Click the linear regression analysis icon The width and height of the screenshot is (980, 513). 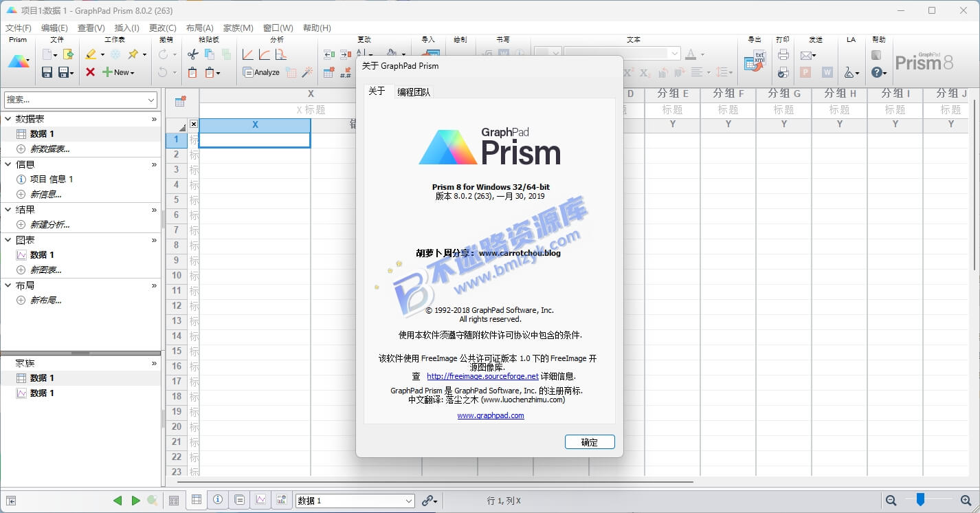click(248, 54)
